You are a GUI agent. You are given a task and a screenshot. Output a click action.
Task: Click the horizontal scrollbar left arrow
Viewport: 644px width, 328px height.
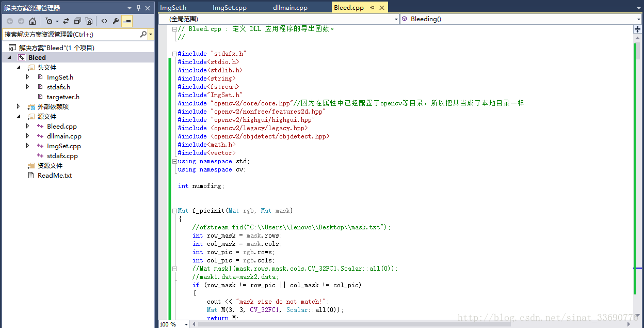coord(194,324)
